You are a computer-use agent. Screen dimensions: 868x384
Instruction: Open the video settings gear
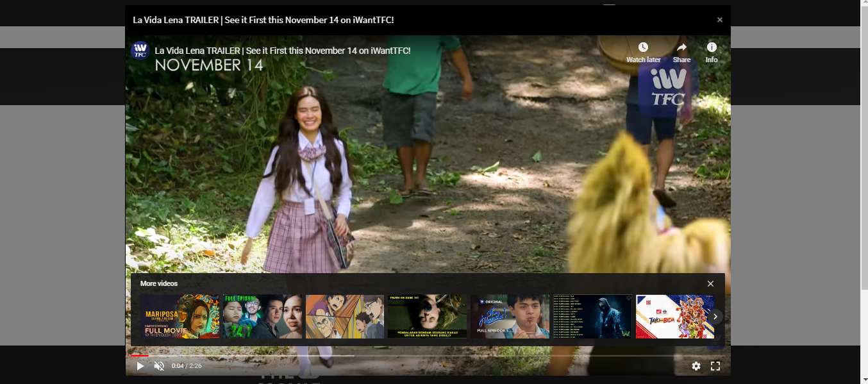coord(696,366)
